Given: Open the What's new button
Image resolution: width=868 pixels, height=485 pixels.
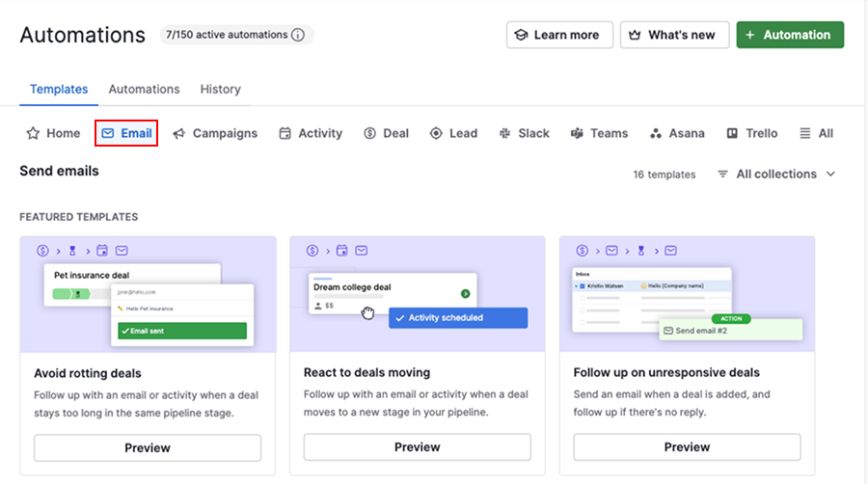Looking at the screenshot, I should point(674,35).
